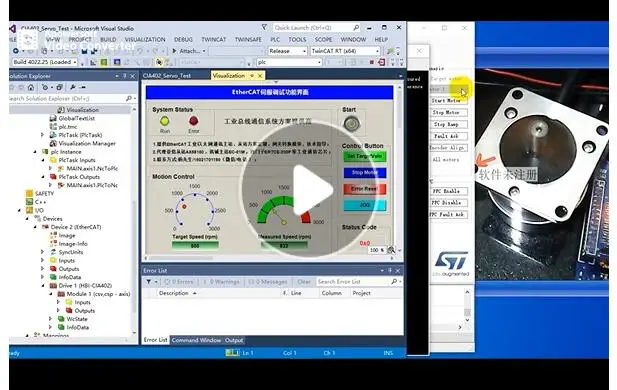Click the Properties wrench icon in Solution Explorer

[73, 87]
